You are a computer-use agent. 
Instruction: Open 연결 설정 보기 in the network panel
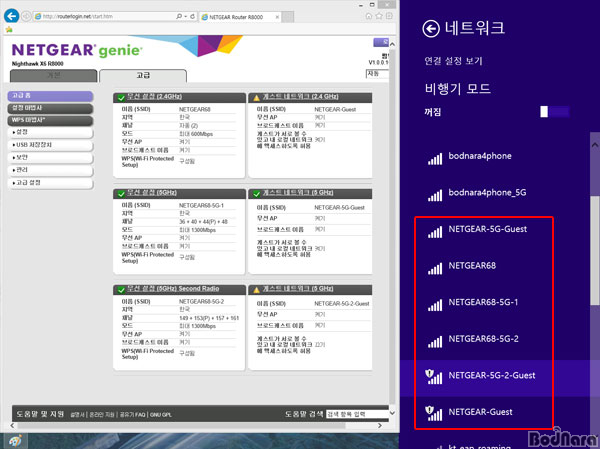[x=453, y=61]
